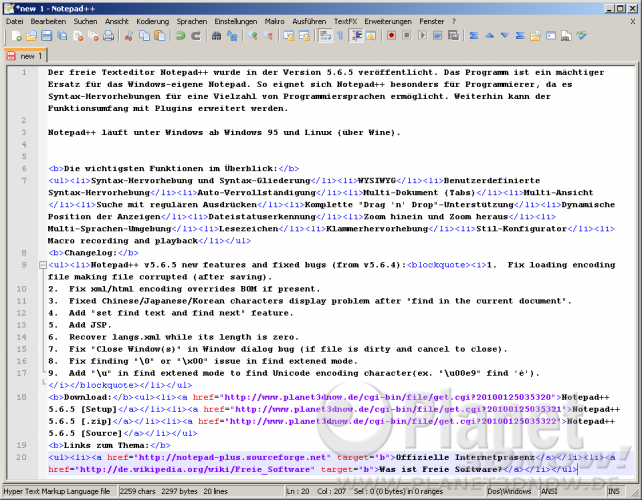Click the Paste clipboard icon

[x=160, y=36]
